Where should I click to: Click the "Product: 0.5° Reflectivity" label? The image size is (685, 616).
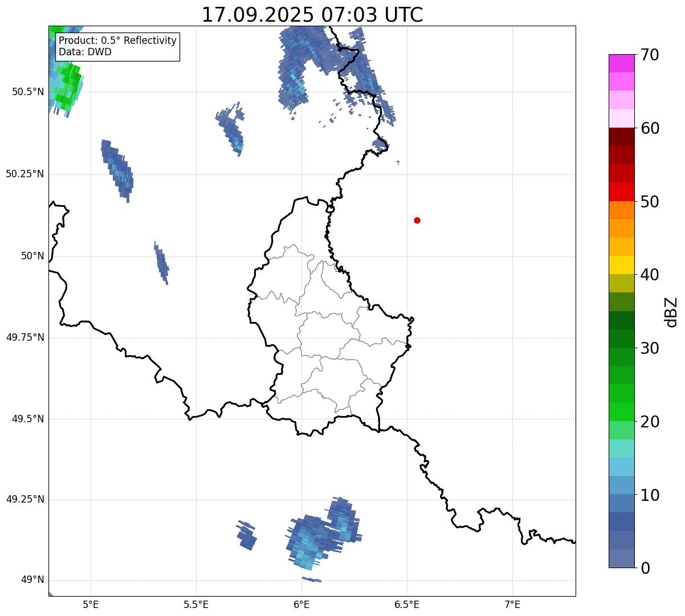tap(118, 41)
